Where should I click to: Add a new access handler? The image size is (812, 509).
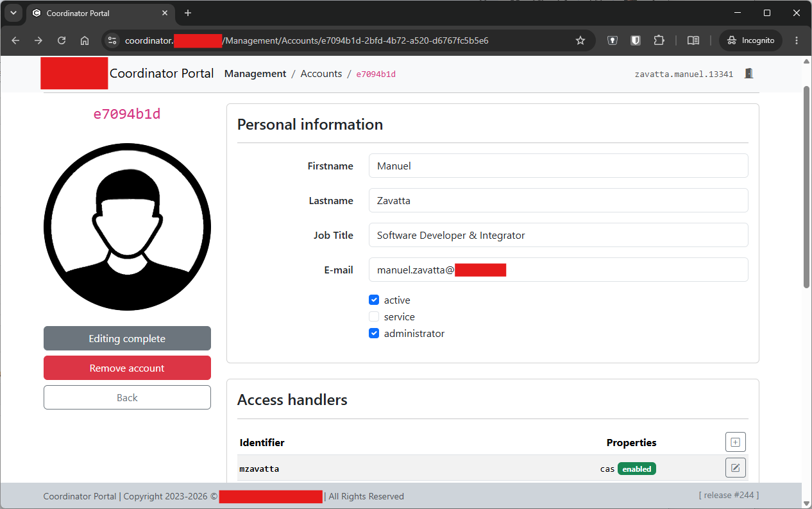click(736, 442)
